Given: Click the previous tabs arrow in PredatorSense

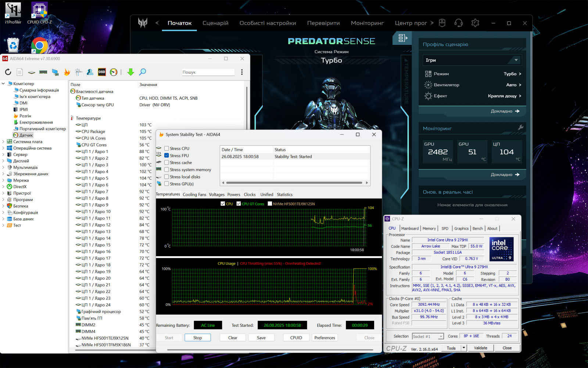Looking at the screenshot, I should pos(157,23).
